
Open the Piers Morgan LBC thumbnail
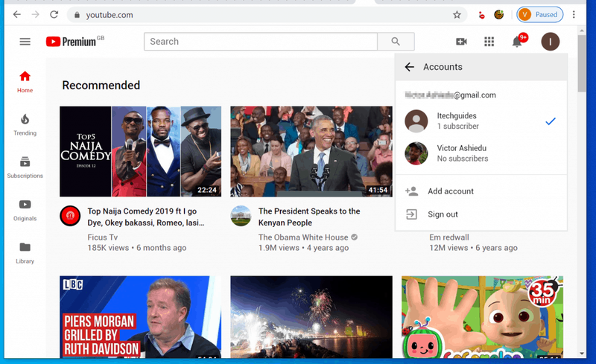point(140,317)
